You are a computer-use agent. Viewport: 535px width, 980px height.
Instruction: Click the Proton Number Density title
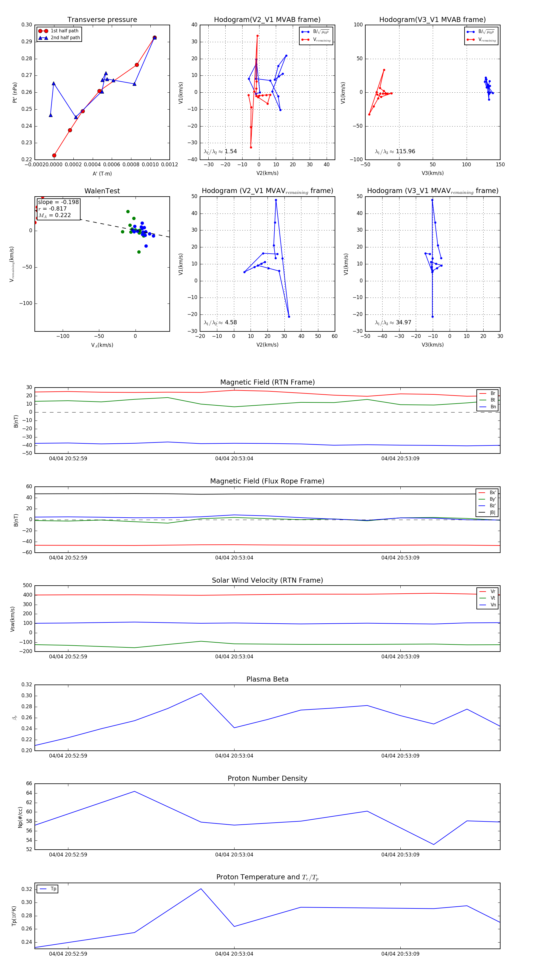[267, 778]
